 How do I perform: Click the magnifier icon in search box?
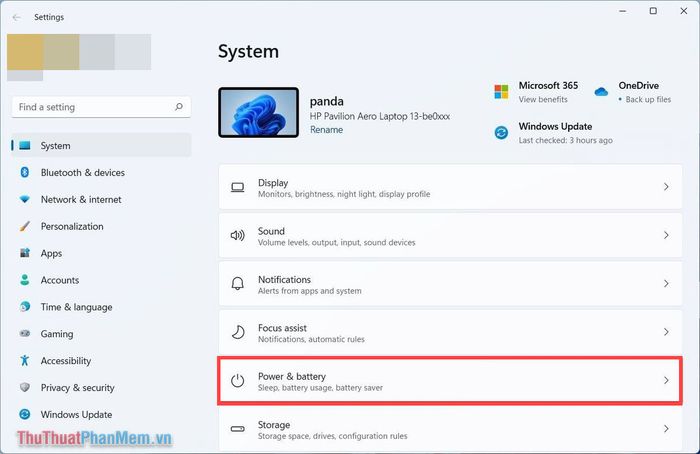coord(179,107)
